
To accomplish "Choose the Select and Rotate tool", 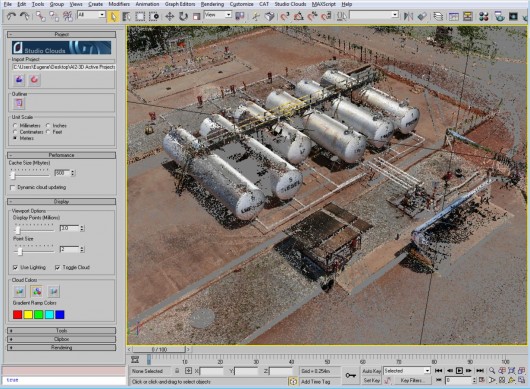I will pyautogui.click(x=183, y=16).
